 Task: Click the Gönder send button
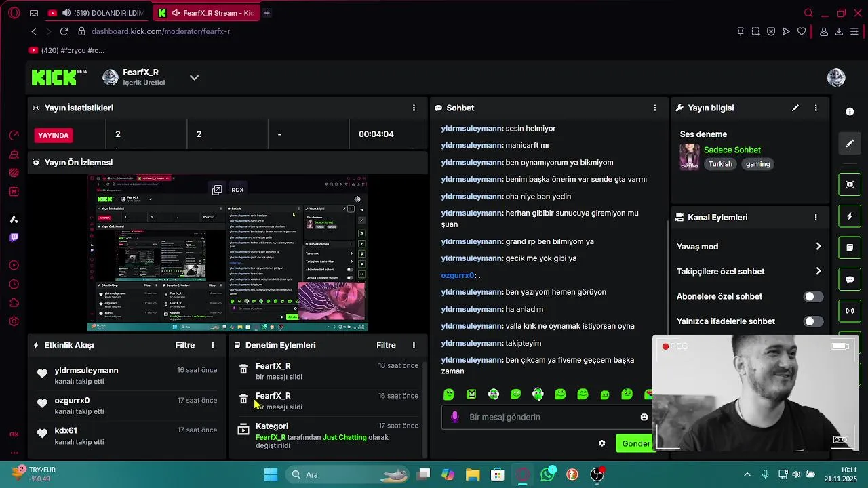click(635, 443)
